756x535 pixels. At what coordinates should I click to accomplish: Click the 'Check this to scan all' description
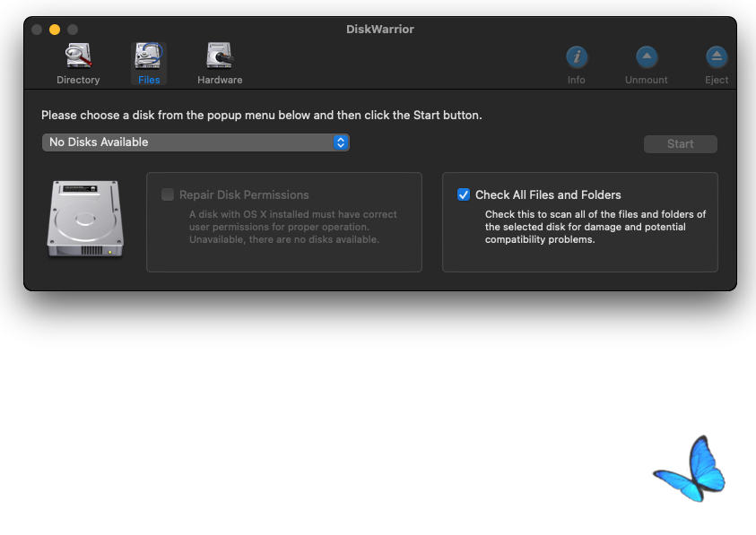tap(595, 227)
